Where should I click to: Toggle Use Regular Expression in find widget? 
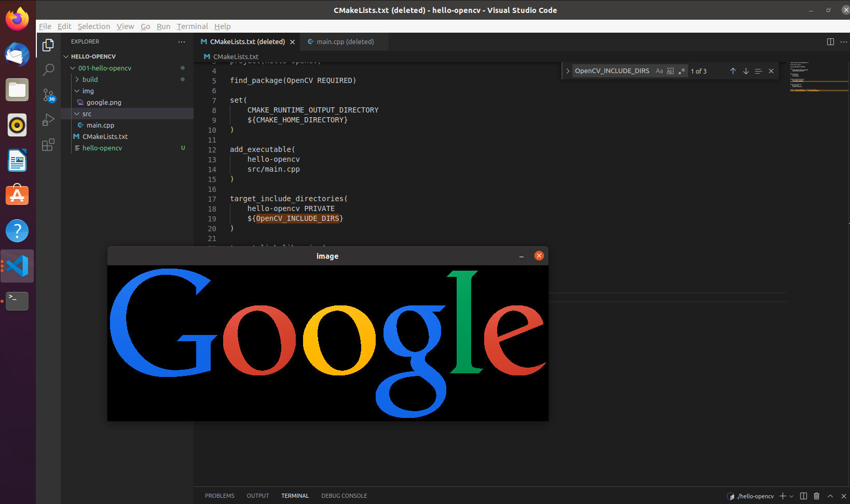pyautogui.click(x=682, y=71)
